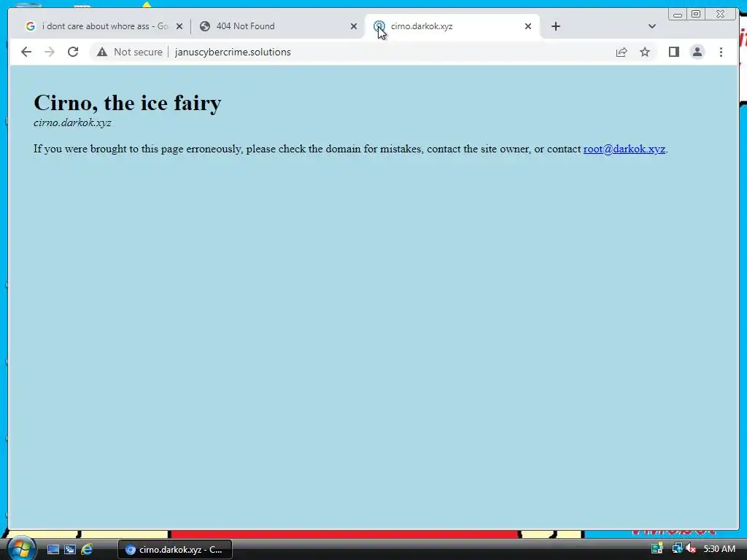Switch to the 404 Not Found tab
Viewport: 747px width, 560px height.
[x=279, y=26]
